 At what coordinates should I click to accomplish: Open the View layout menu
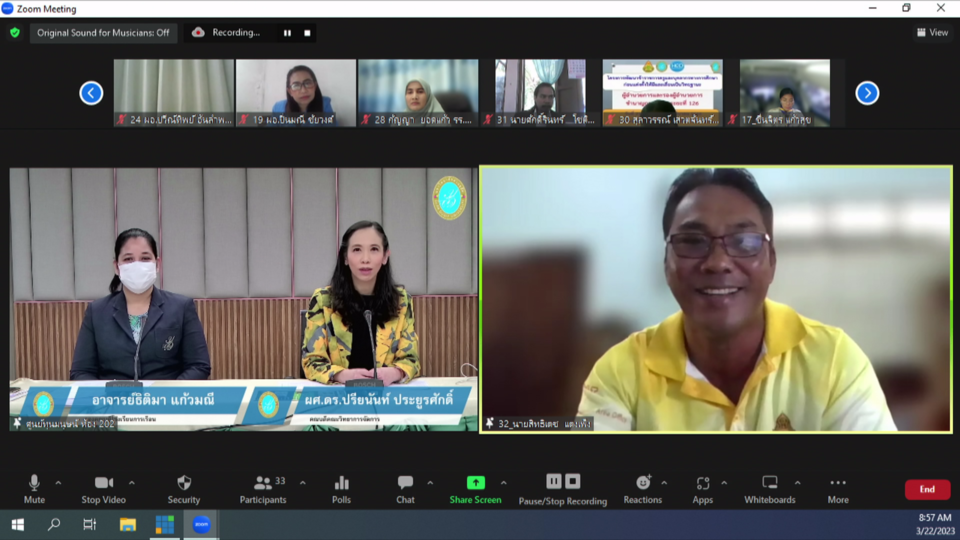(932, 33)
